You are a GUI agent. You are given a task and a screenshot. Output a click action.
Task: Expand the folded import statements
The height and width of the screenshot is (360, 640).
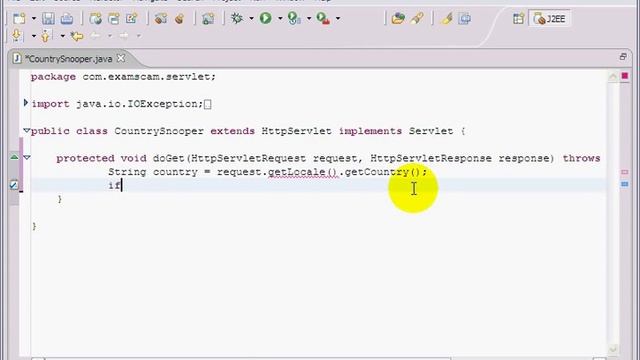pos(26,103)
